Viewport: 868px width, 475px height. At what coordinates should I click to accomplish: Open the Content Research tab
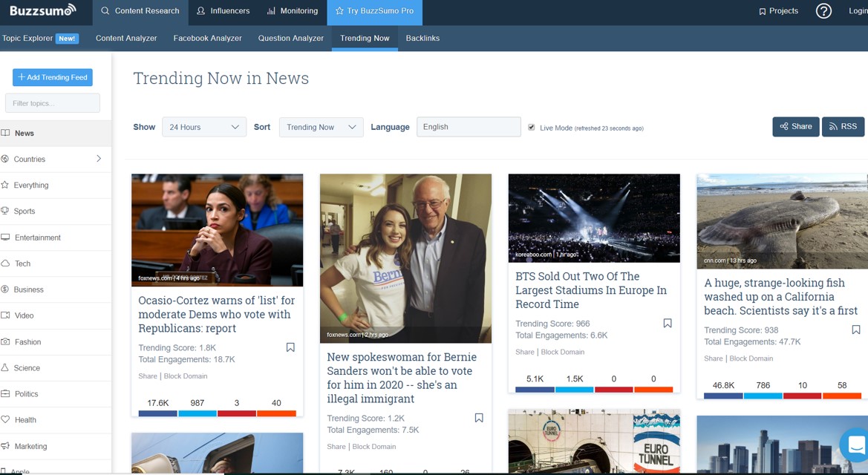click(x=140, y=11)
